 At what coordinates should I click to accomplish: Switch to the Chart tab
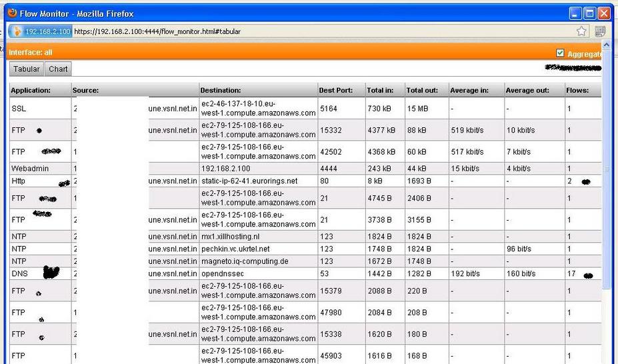(x=58, y=69)
